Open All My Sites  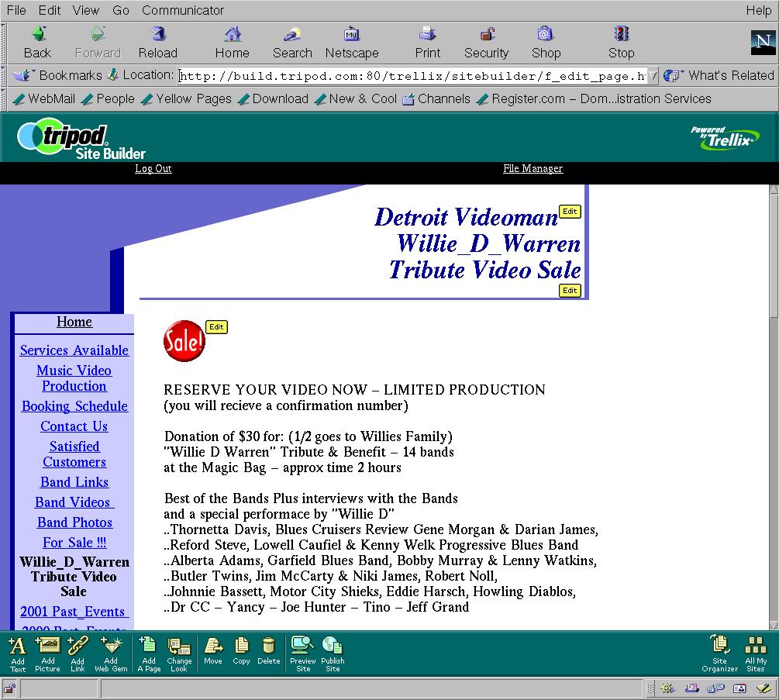pos(756,654)
